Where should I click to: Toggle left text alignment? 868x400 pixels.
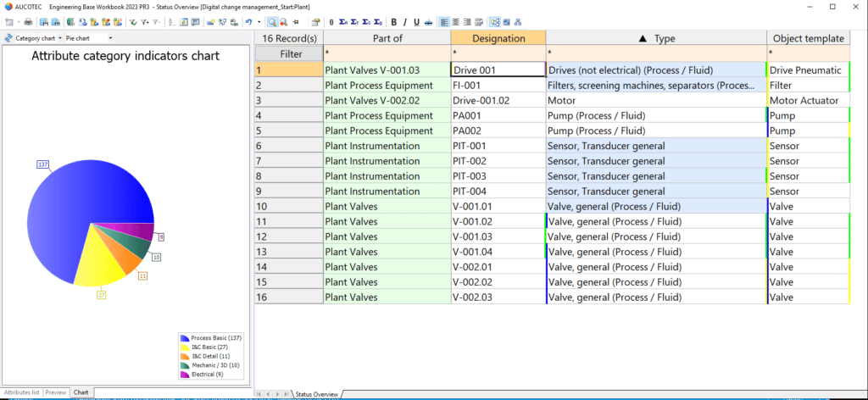pyautogui.click(x=445, y=21)
